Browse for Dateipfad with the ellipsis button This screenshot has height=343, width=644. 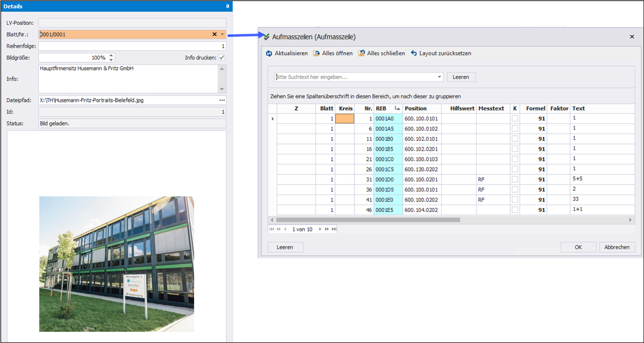[x=222, y=100]
